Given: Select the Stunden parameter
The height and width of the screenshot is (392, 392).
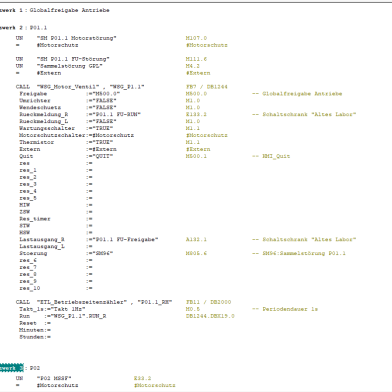Looking at the screenshot, I should click(31, 337).
